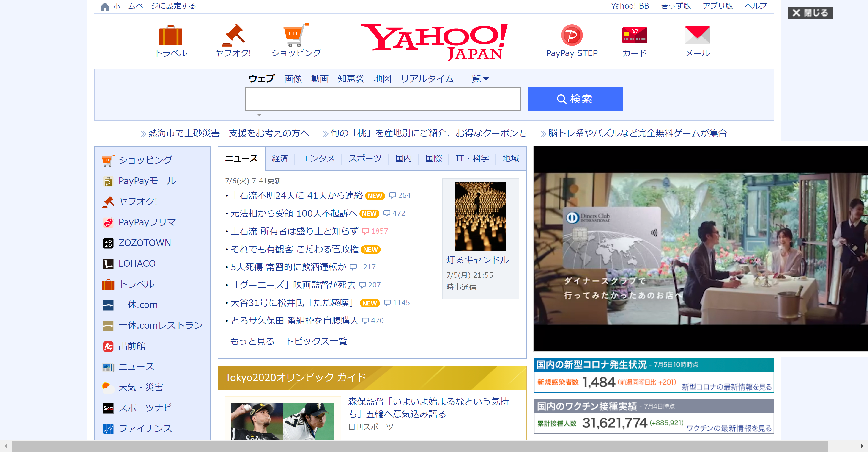Open the ヘルプ link
Viewport: 868px width, 452px height.
(756, 6)
